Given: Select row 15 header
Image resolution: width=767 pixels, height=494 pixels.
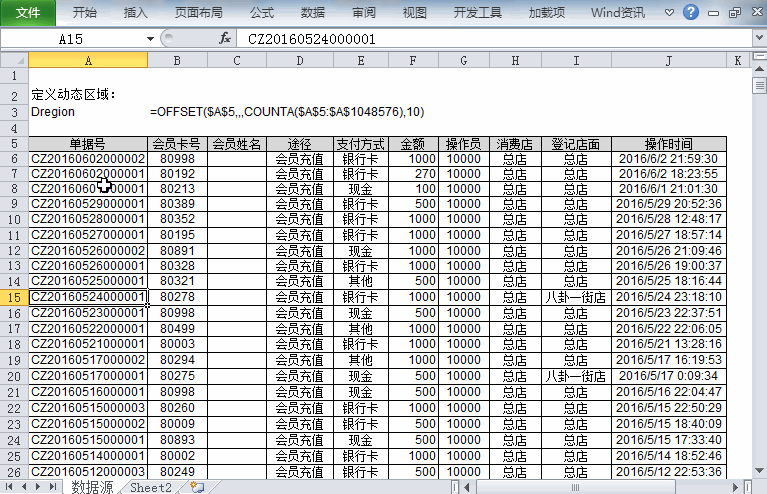Looking at the screenshot, I should 14,297.
